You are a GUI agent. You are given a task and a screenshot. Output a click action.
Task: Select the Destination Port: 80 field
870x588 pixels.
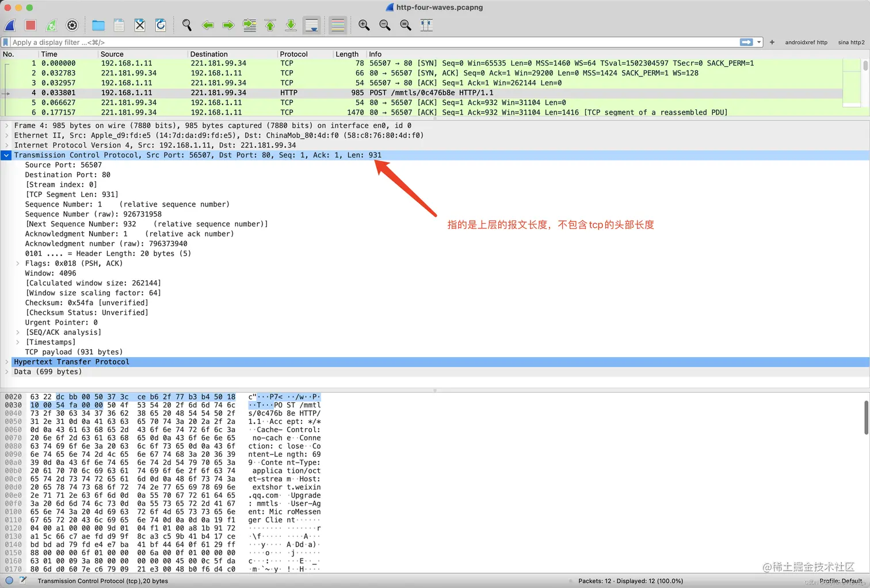coord(68,175)
